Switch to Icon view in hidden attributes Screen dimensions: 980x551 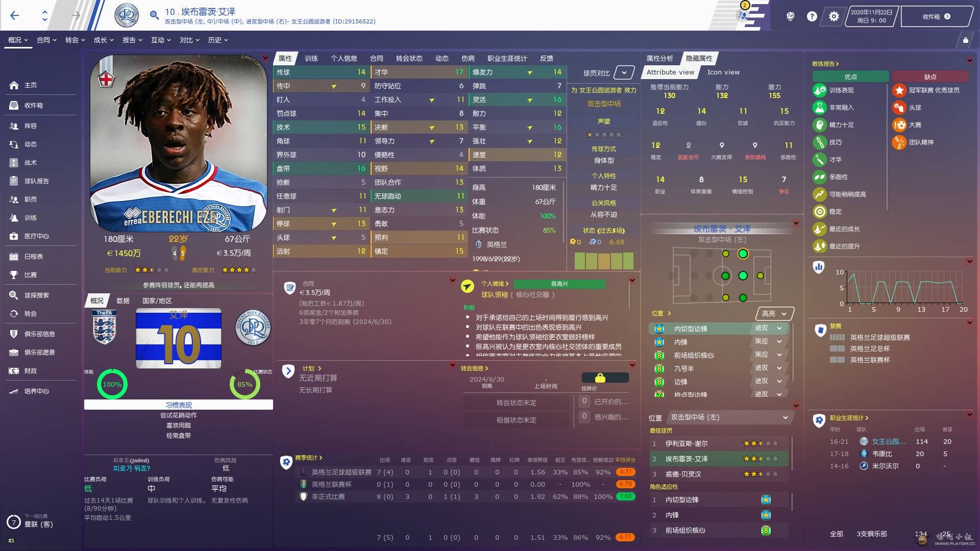coord(723,72)
